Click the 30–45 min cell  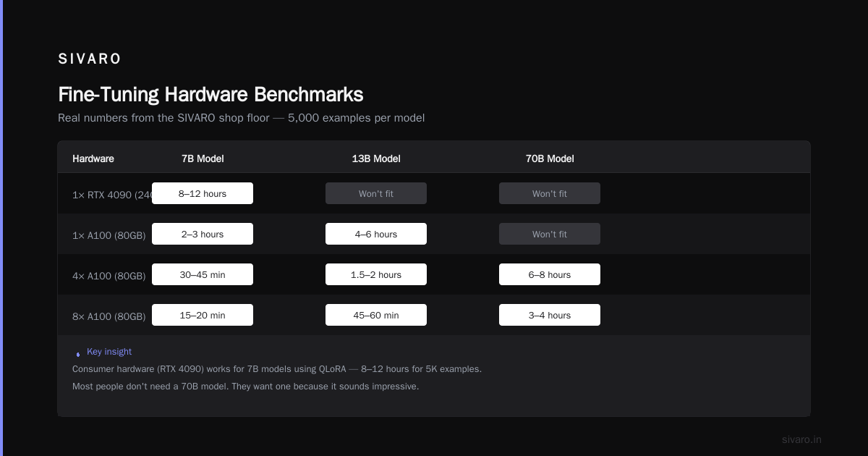point(203,274)
